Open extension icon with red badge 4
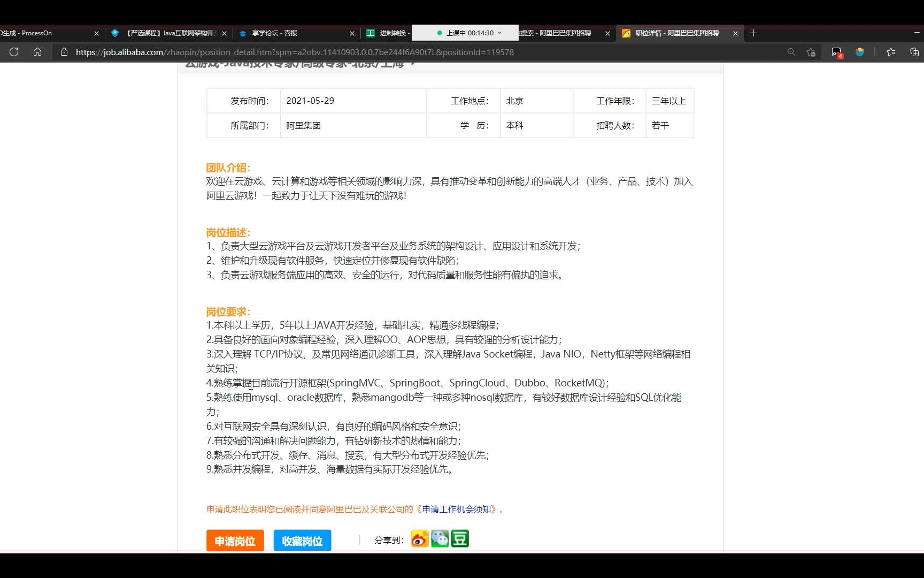The height and width of the screenshot is (578, 924). click(837, 52)
